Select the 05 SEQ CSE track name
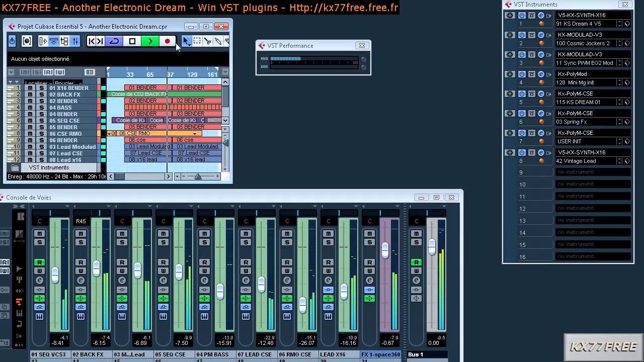This screenshot has height=362, width=644. coord(64,121)
